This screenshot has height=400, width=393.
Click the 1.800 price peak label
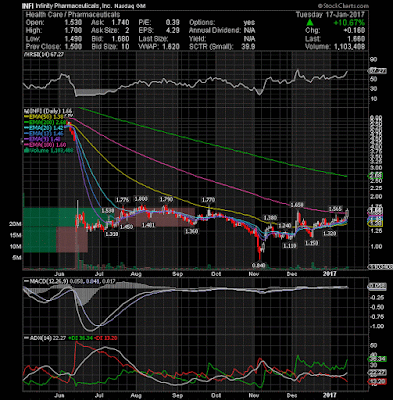(x=140, y=199)
